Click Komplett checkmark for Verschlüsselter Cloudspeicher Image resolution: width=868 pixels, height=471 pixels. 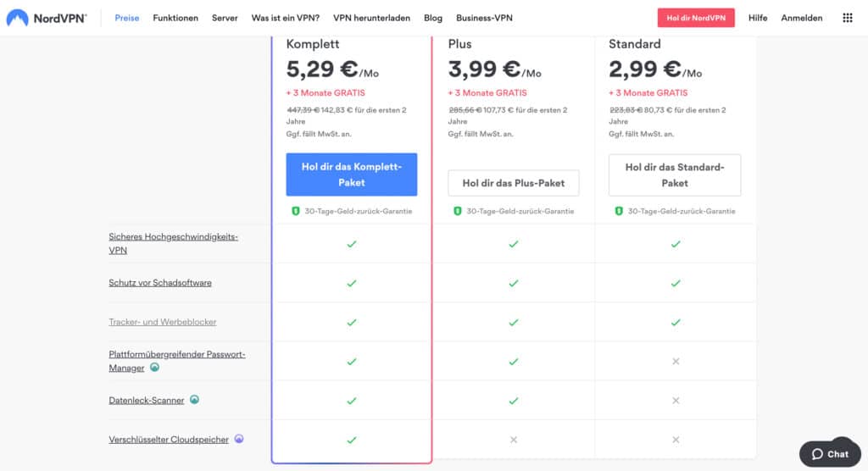tap(352, 440)
